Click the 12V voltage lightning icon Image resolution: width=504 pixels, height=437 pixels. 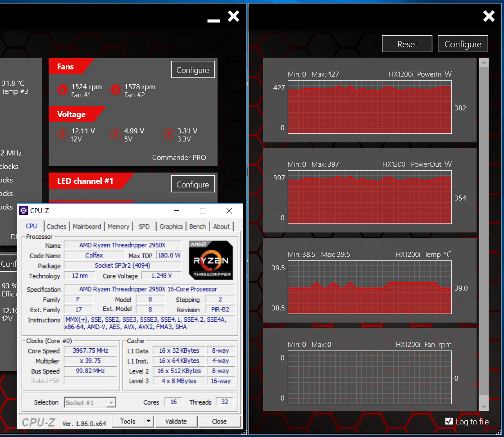pyautogui.click(x=62, y=134)
